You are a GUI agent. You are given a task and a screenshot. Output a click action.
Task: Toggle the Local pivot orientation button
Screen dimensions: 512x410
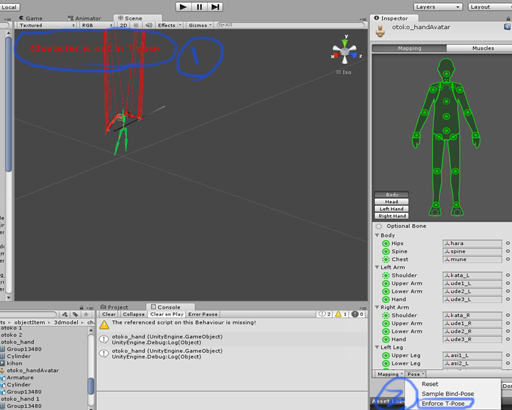(9, 7)
